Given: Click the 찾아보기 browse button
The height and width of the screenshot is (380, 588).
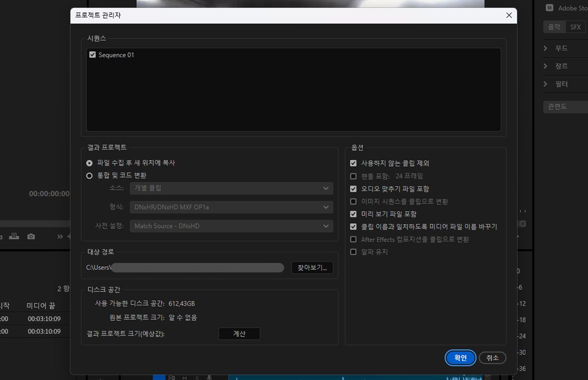Looking at the screenshot, I should (x=312, y=268).
